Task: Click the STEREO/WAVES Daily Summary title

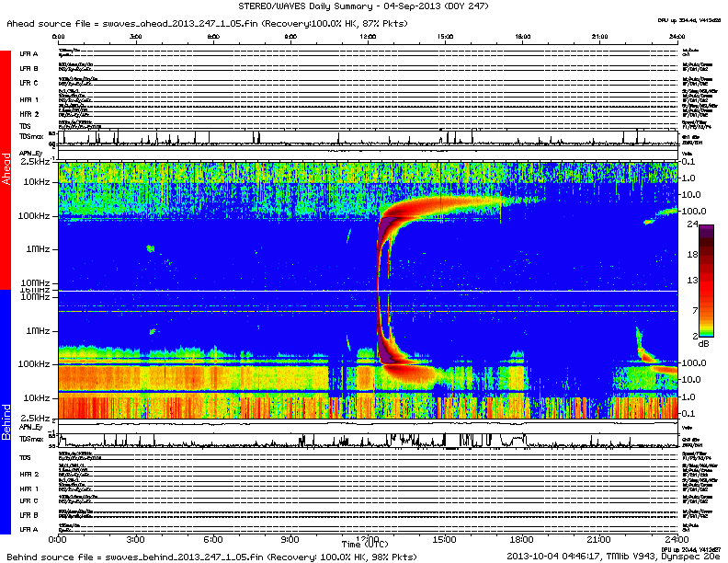Action: click(364, 6)
